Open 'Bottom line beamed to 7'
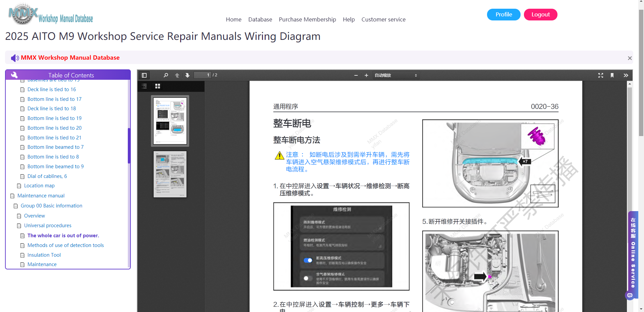The image size is (644, 312). coord(56,147)
